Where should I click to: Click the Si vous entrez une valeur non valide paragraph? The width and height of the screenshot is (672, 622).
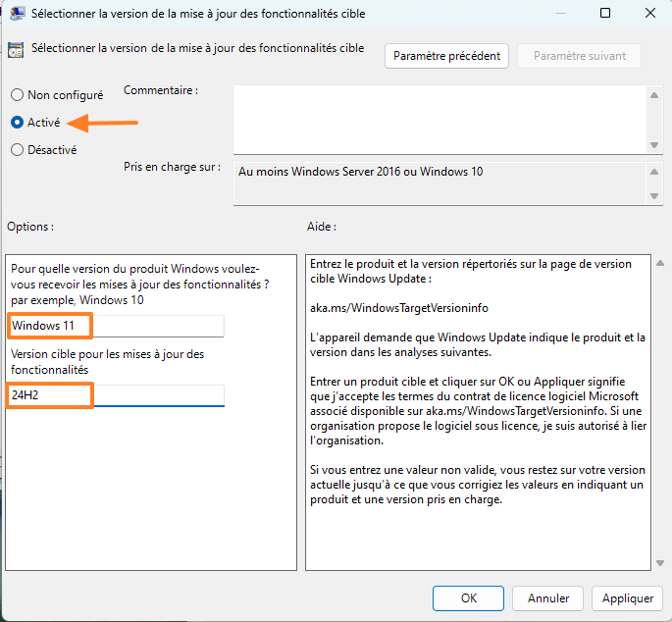click(x=478, y=485)
